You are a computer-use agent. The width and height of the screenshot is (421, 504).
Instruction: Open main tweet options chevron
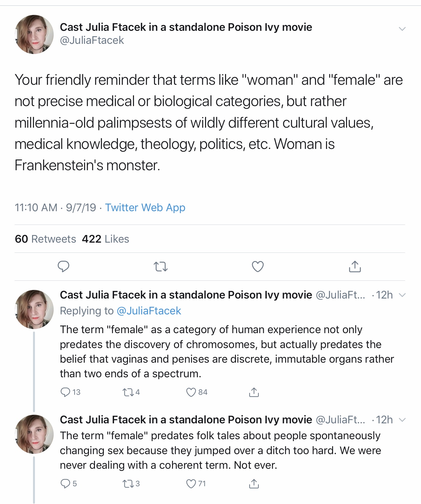[402, 29]
